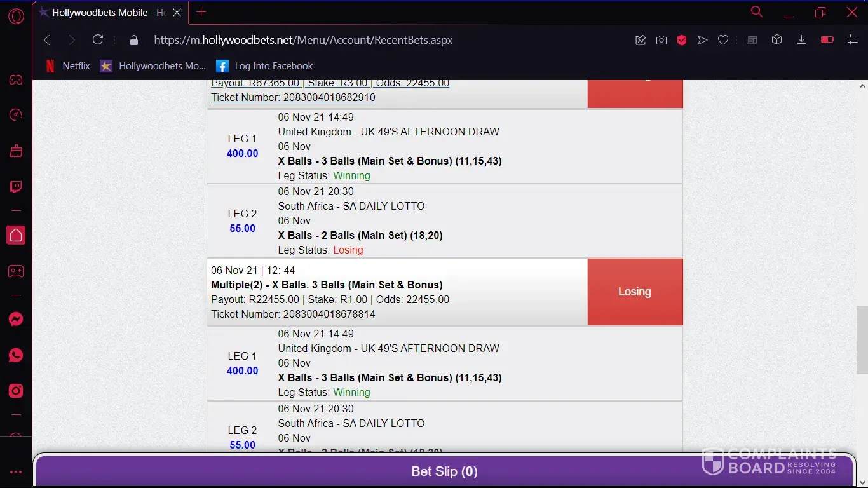Image resolution: width=868 pixels, height=488 pixels.
Task: Close the Hollywoodbets Mobile tab
Action: click(177, 12)
